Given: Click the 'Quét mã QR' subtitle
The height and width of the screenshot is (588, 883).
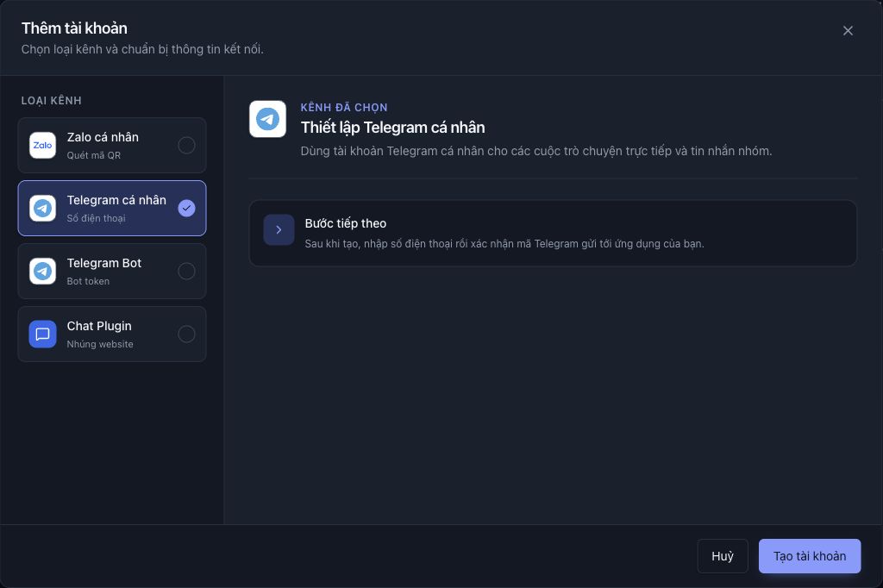Looking at the screenshot, I should point(93,155).
